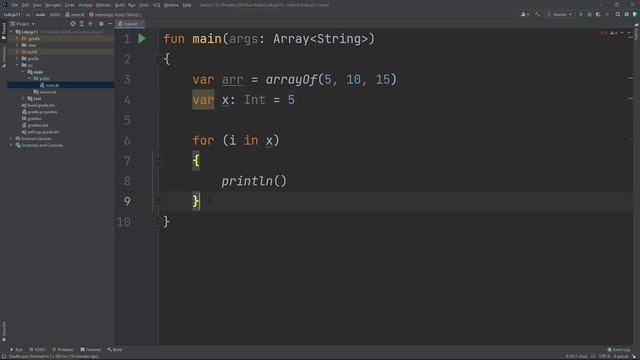This screenshot has height=360, width=640.
Task: Run main using the green gutter arrow
Action: [x=142, y=39]
